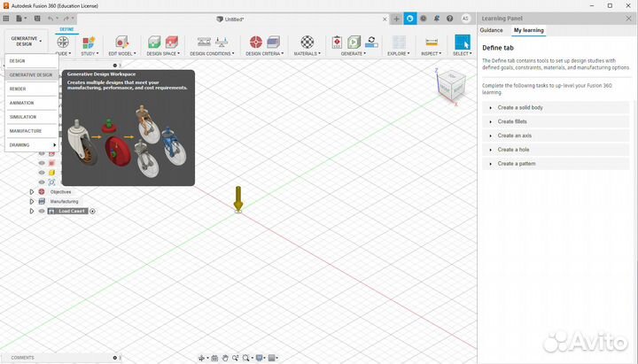Open the Materials dropdown menu
The height and width of the screenshot is (364, 638).
click(x=307, y=54)
